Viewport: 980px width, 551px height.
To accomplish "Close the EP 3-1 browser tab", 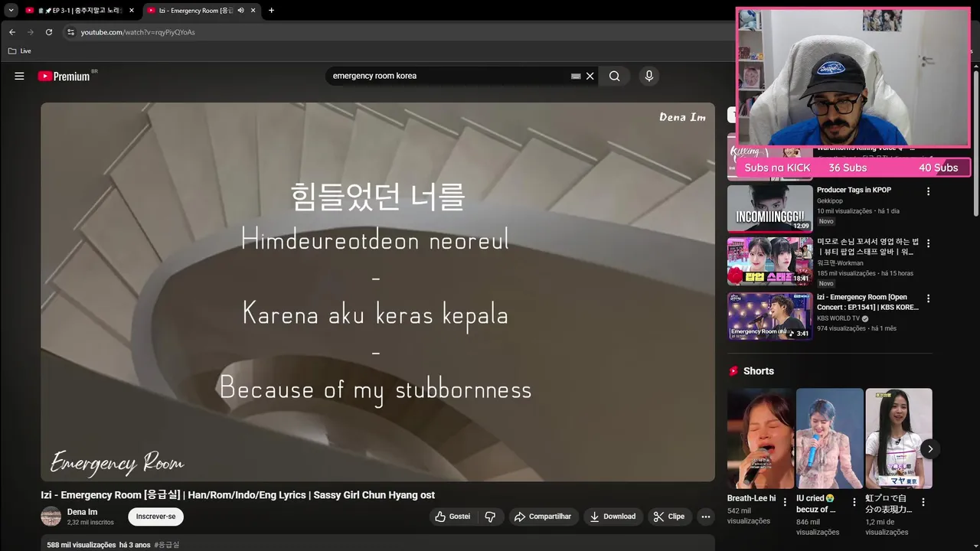I will click(x=132, y=11).
